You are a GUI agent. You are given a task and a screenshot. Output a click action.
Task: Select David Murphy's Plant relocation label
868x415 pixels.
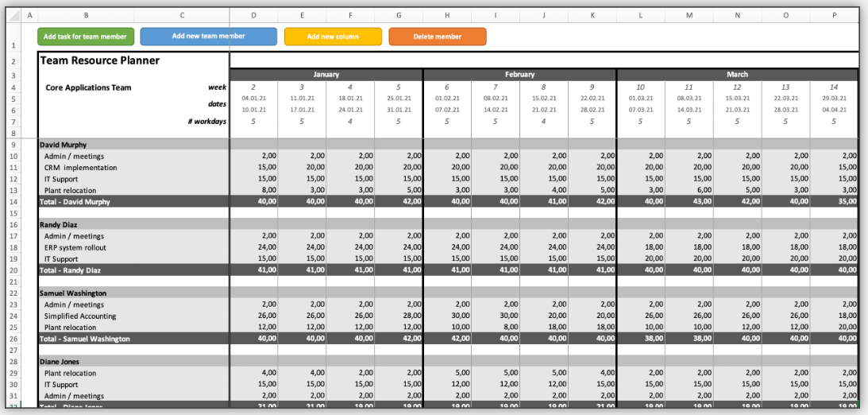(70, 190)
